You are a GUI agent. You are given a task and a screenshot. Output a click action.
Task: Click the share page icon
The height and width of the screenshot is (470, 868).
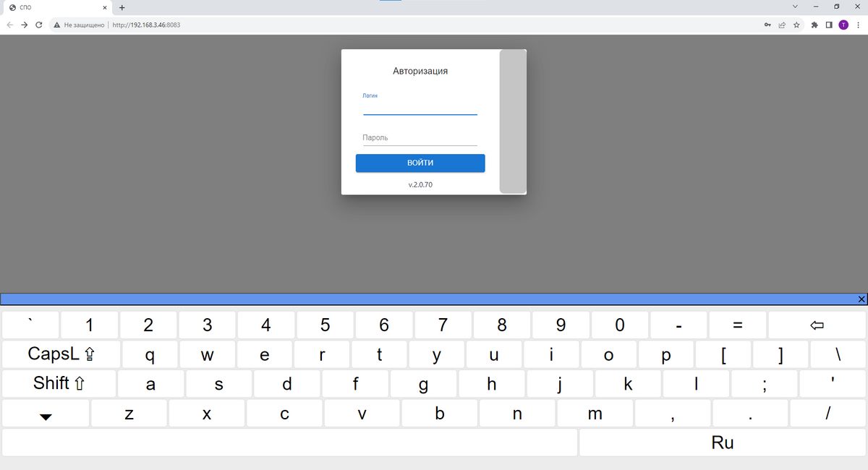pos(782,25)
